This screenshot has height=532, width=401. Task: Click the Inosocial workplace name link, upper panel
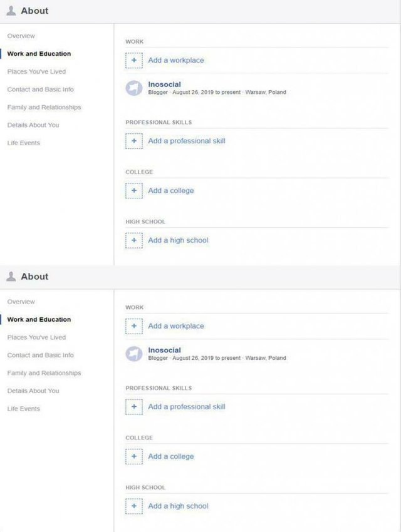tap(165, 84)
